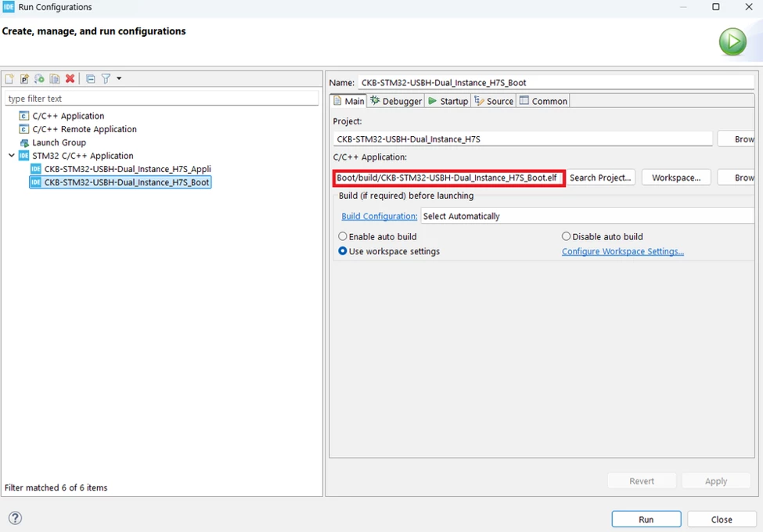Collapse the STM32 C/C++ Application node
This screenshot has height=532, width=763.
(x=12, y=156)
